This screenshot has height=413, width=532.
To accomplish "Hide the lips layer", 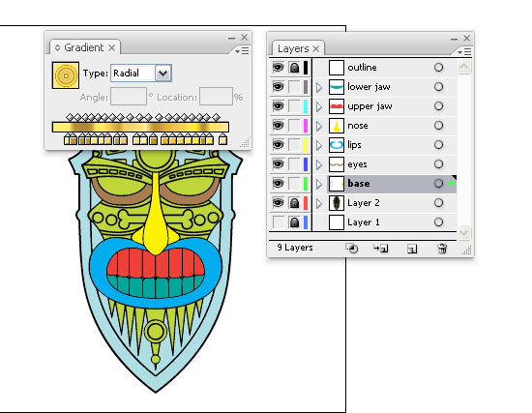I will coord(279,144).
